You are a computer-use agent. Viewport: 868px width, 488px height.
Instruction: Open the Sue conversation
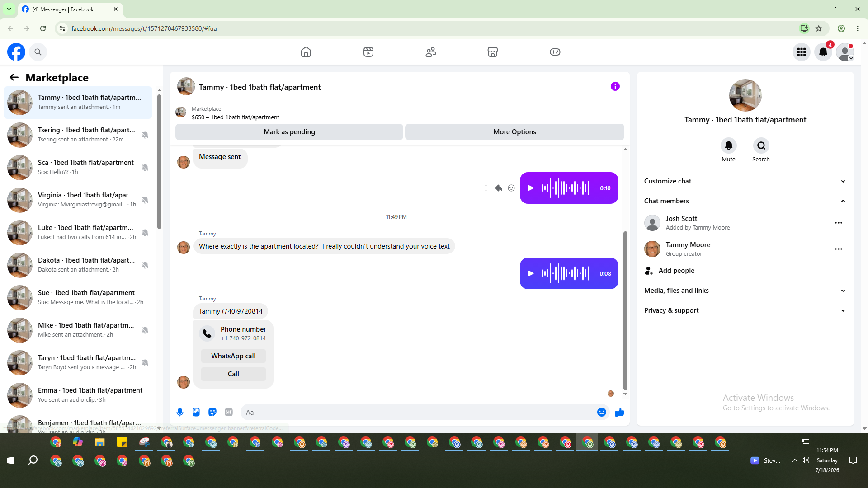coord(78,298)
